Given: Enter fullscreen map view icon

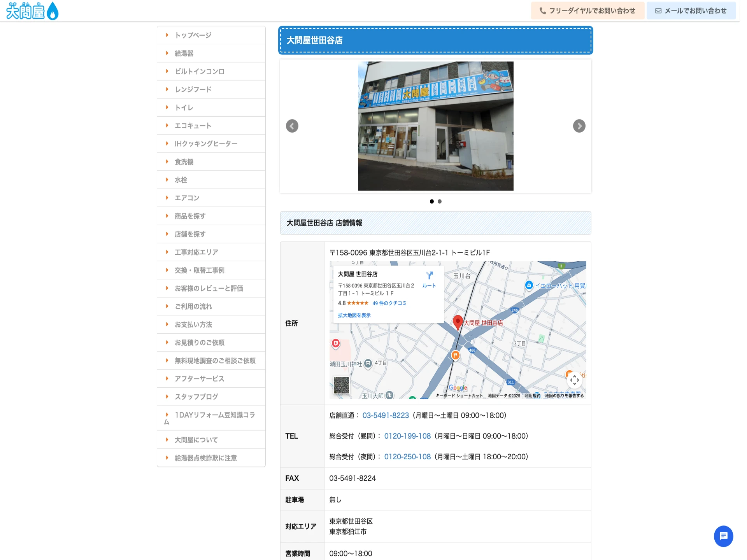Looking at the screenshot, I should (575, 379).
